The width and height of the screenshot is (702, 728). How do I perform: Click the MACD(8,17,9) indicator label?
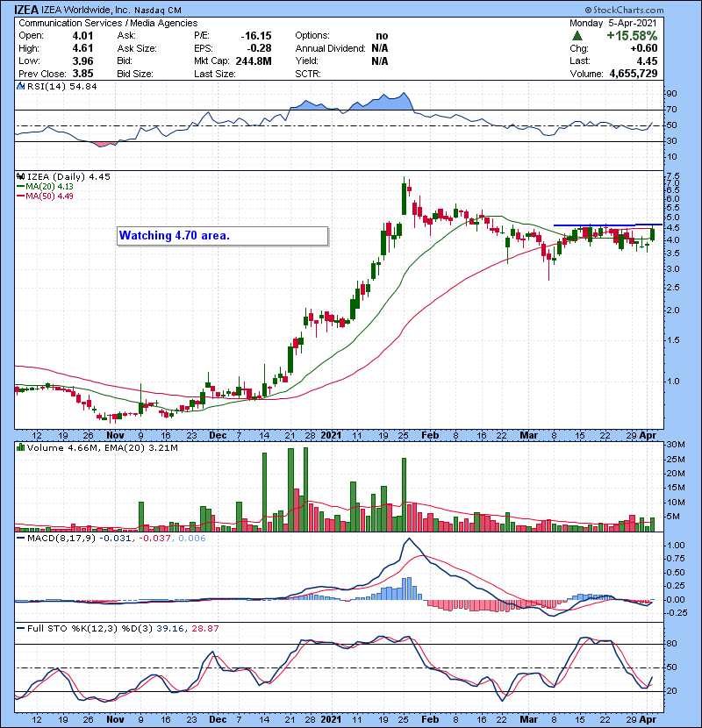61,539
